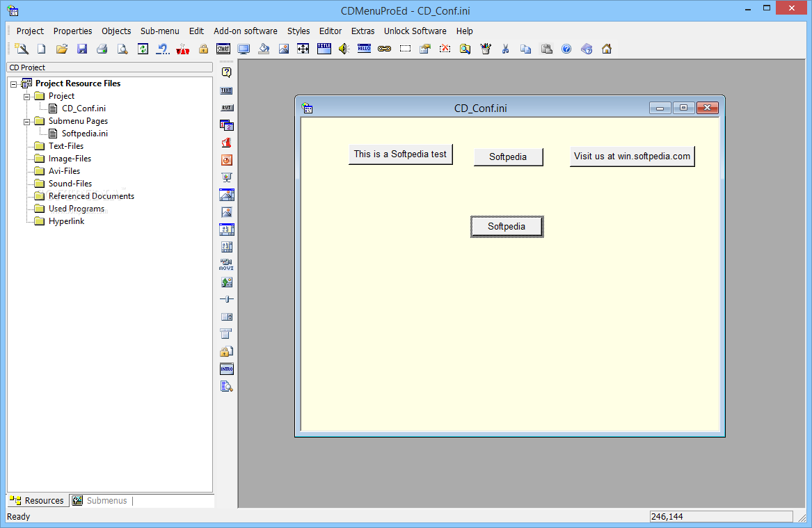The image size is (812, 528).
Task: Save the project using the floppy disk icon
Action: 82,49
